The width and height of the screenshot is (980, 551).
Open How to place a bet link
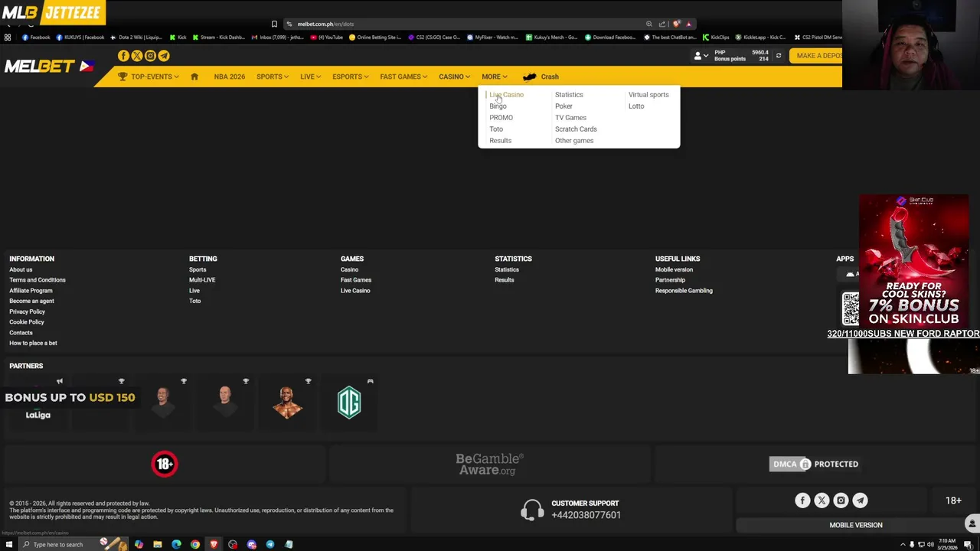pos(33,343)
